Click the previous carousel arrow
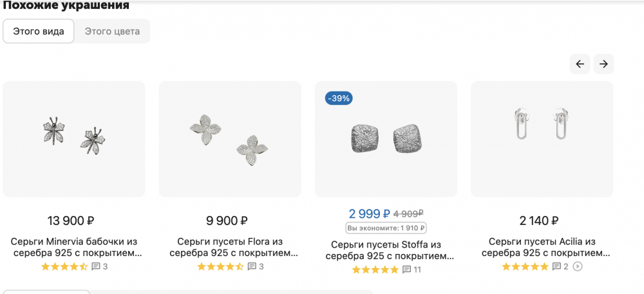The width and height of the screenshot is (644, 294). tap(580, 64)
